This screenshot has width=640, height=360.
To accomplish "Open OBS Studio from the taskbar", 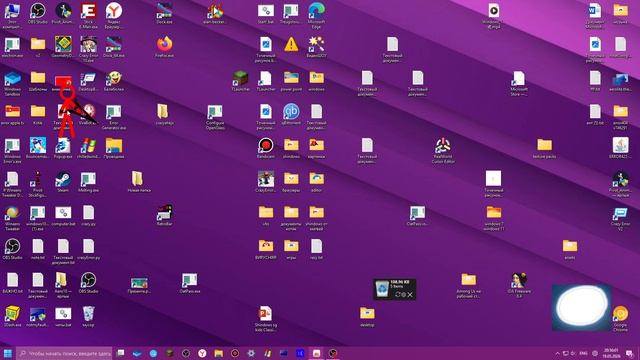I will (186, 353).
